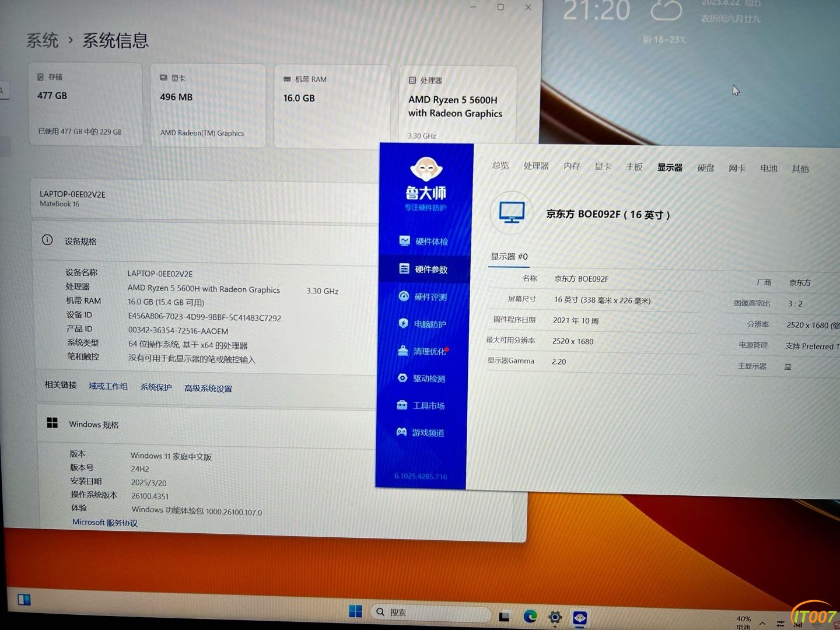Select the LAPTOP-0EE02V2E device name value
The height and width of the screenshot is (630, 840).
coord(160,274)
